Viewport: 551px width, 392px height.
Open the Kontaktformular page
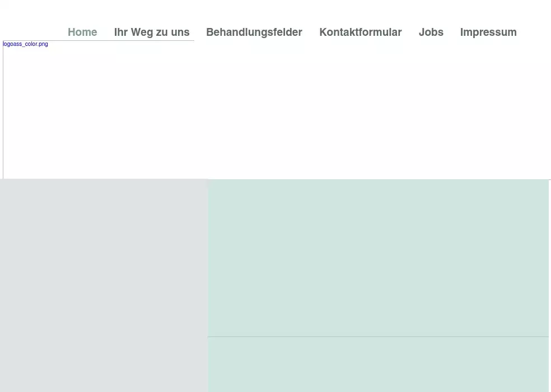click(x=360, y=32)
